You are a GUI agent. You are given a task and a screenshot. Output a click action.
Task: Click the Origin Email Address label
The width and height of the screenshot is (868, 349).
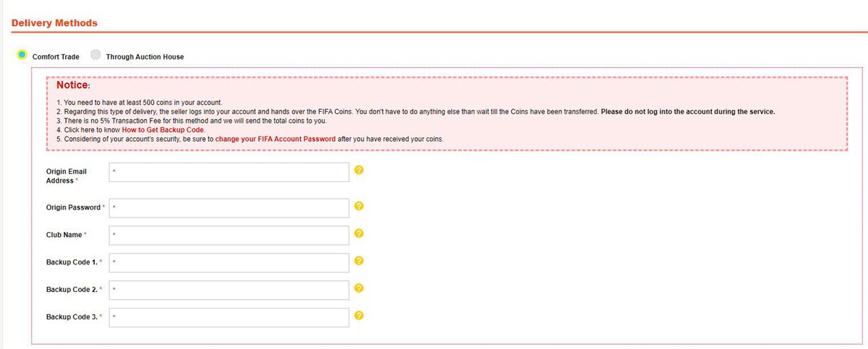[x=67, y=176]
